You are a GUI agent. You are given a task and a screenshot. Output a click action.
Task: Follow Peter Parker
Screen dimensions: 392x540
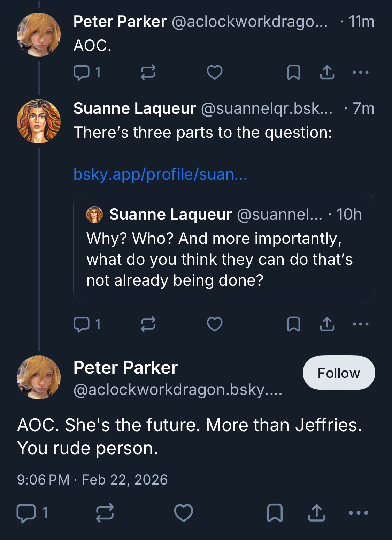[x=339, y=373]
